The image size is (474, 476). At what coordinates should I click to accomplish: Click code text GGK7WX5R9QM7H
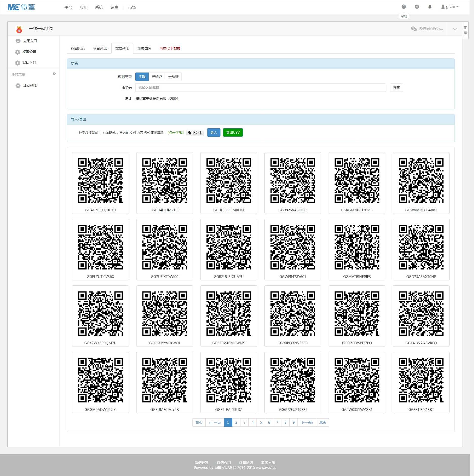pos(100,343)
